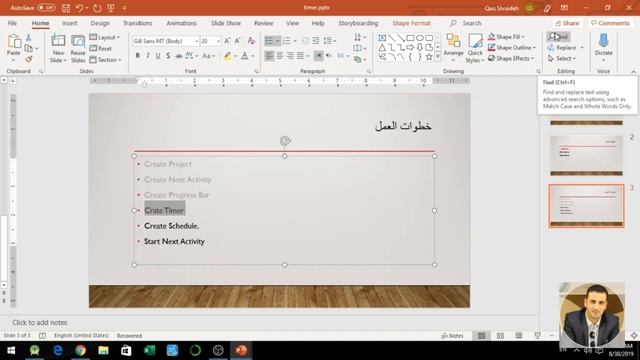Decrease font size with the smaller A icon
The height and width of the screenshot is (360, 640).
pyautogui.click(x=238, y=40)
